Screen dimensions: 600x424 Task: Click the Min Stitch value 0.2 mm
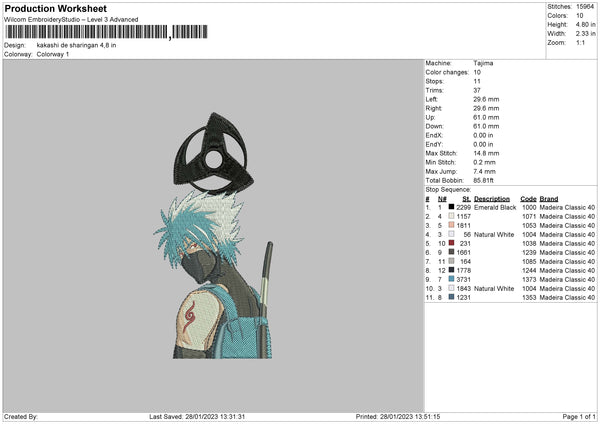point(484,162)
